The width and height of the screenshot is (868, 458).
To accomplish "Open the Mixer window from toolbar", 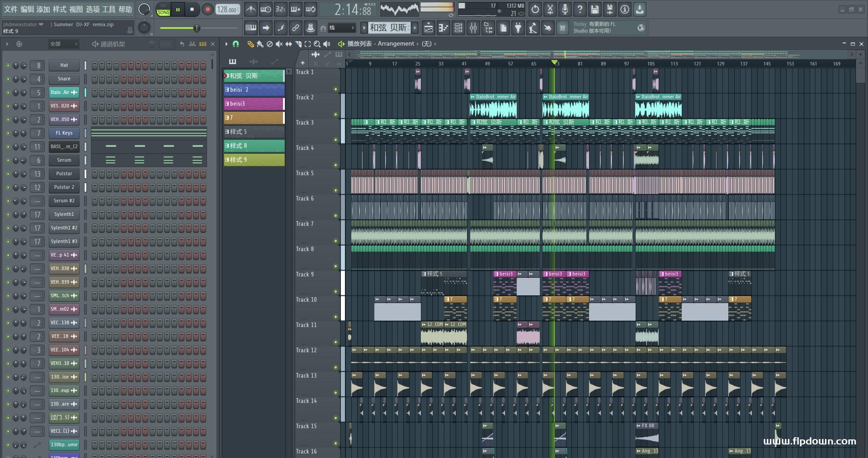I will (x=473, y=28).
